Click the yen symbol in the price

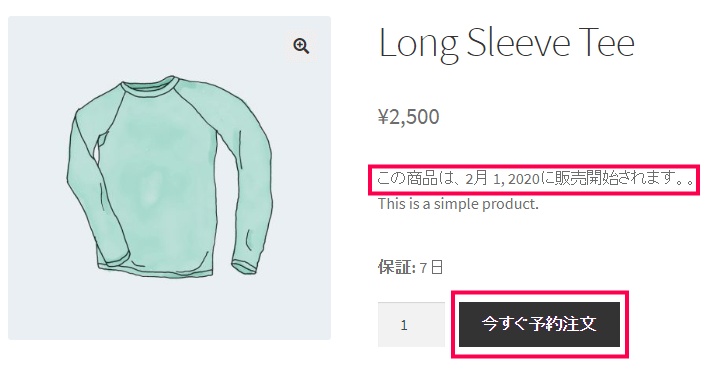click(x=383, y=117)
